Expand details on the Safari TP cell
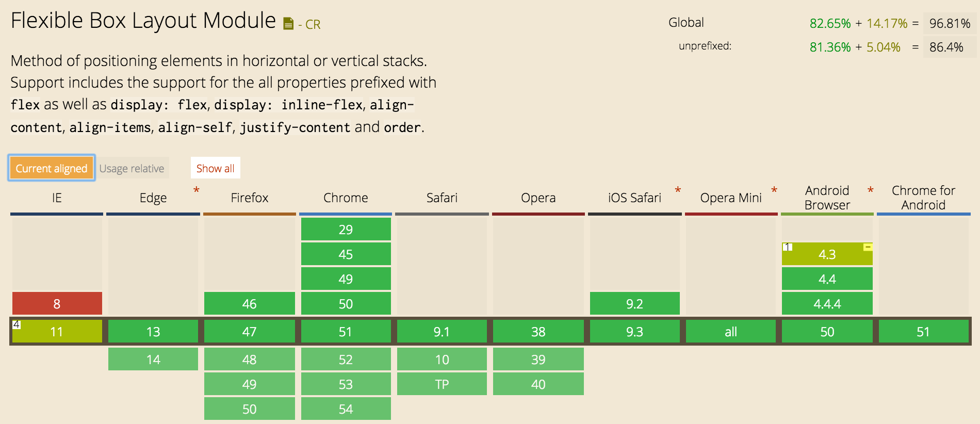This screenshot has width=980, height=424. tap(442, 384)
